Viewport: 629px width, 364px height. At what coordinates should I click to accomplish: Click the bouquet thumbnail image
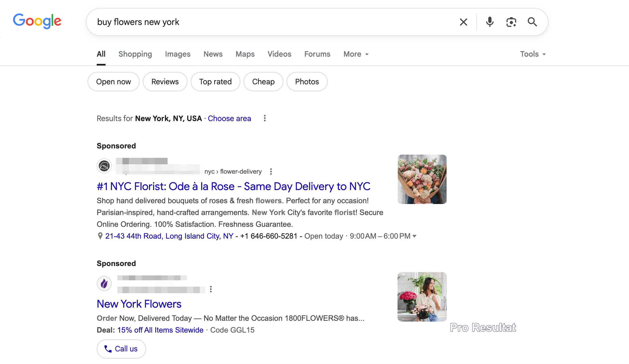pyautogui.click(x=422, y=179)
